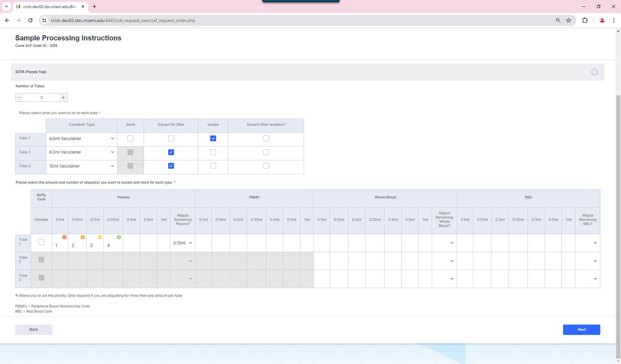
Task: Click the plus button to add tubes
Action: [63, 97]
